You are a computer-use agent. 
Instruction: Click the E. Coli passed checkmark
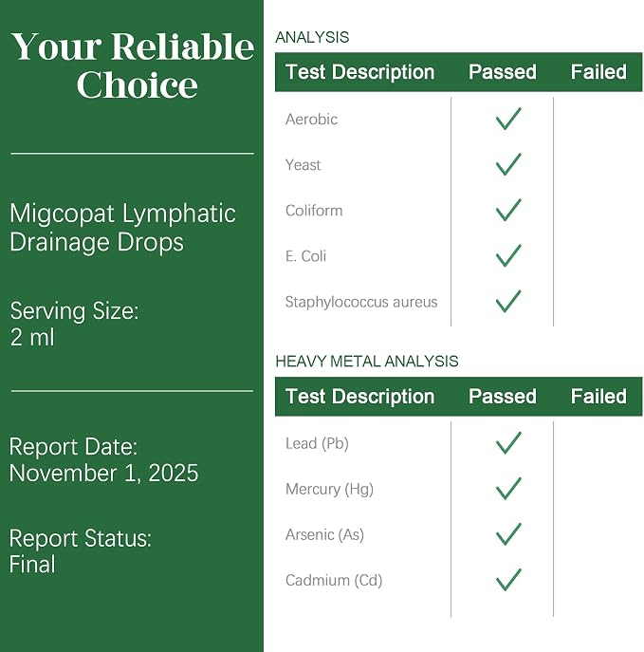coord(508,255)
